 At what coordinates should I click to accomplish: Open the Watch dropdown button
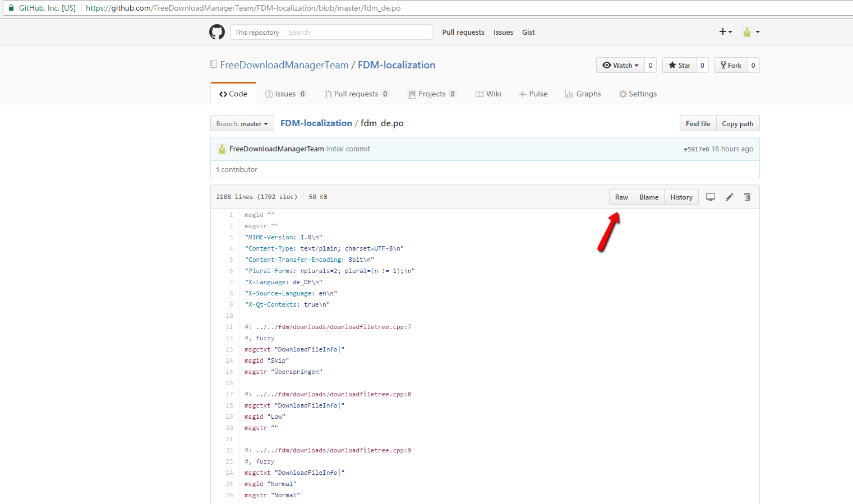coord(620,65)
